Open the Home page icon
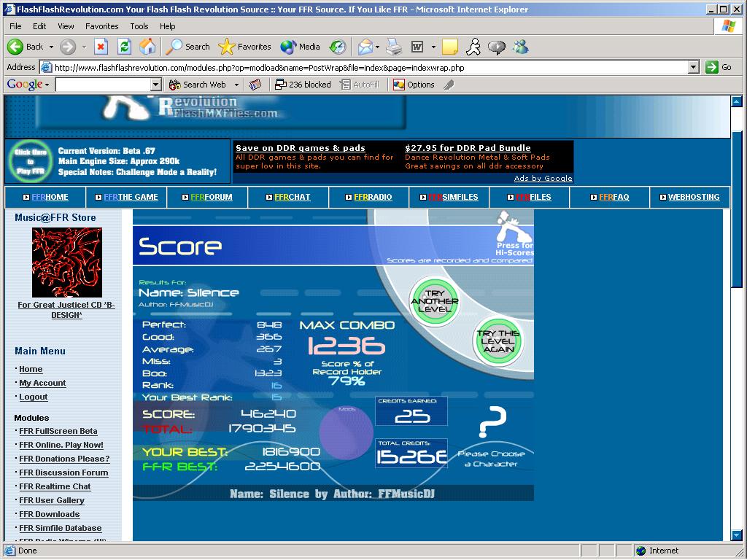The image size is (747, 560). pyautogui.click(x=147, y=47)
